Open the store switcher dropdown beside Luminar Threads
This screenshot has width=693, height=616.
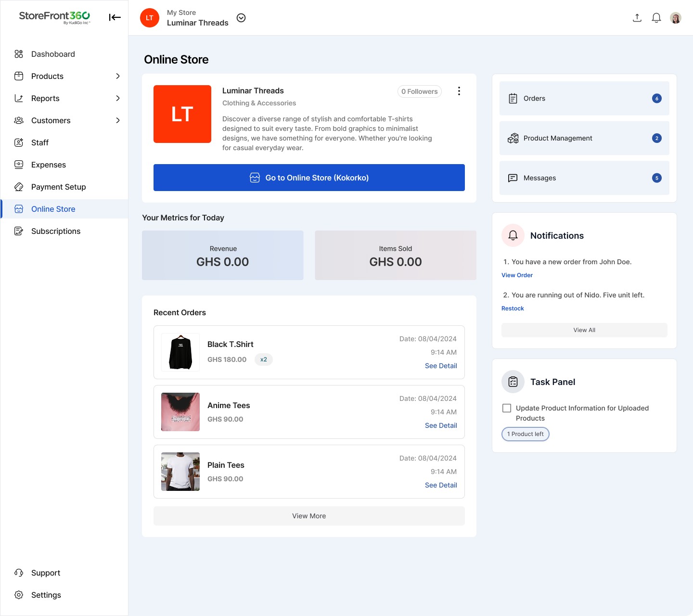pos(242,18)
